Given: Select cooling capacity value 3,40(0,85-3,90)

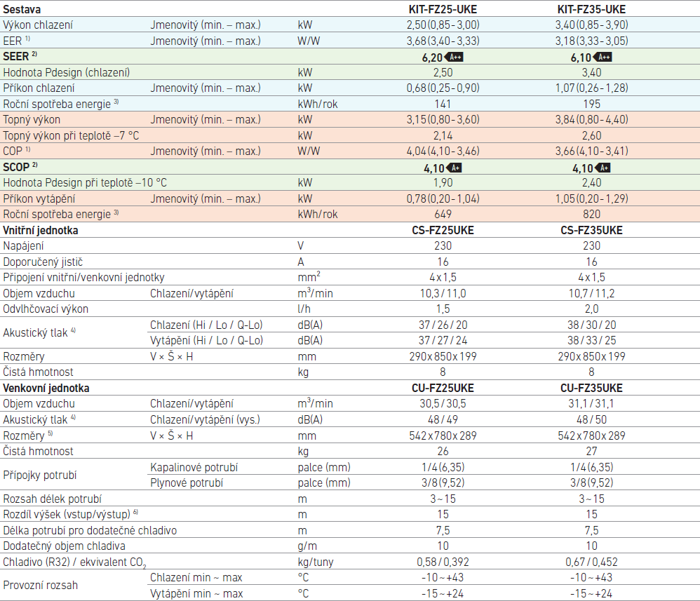Looking at the screenshot, I should click(591, 25).
